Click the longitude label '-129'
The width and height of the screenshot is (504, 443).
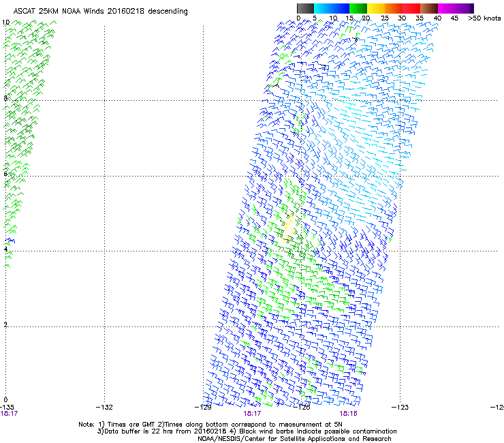[x=203, y=408]
